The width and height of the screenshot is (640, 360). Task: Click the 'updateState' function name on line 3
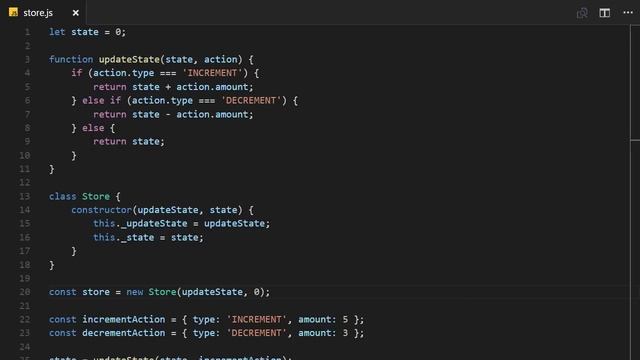point(129,59)
